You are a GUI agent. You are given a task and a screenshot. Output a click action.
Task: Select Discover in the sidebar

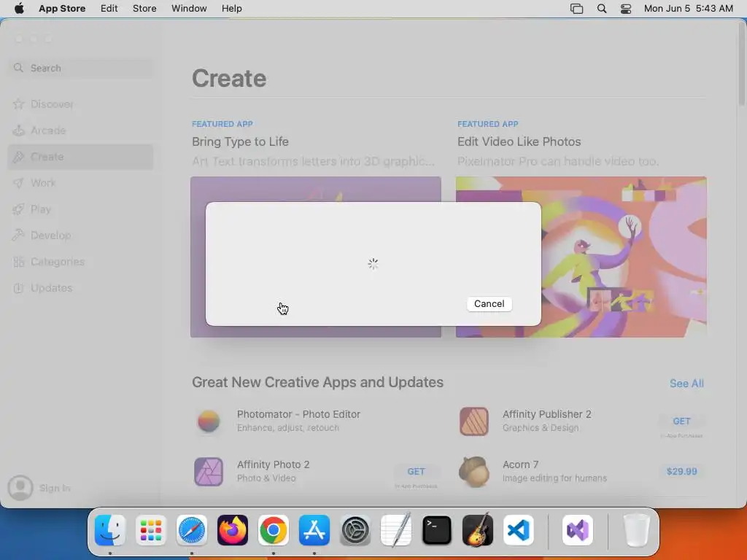[x=80, y=104]
